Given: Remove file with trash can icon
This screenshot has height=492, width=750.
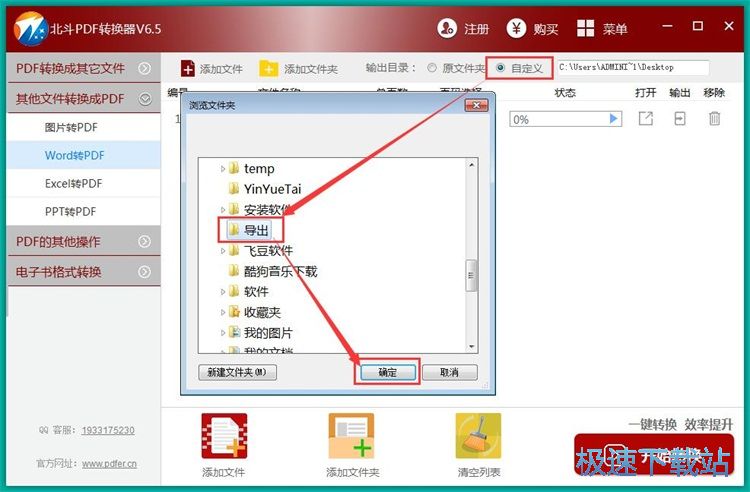Looking at the screenshot, I should point(715,118).
